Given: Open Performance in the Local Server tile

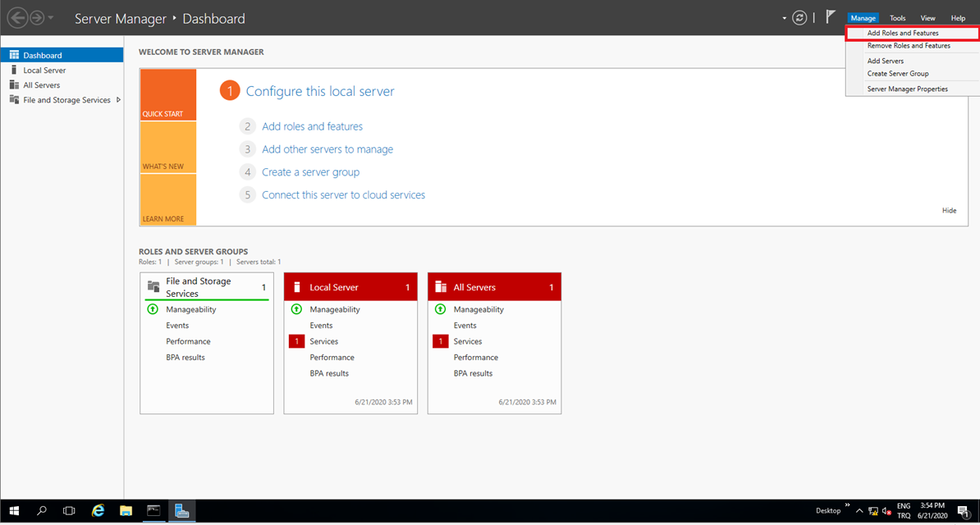Looking at the screenshot, I should tap(332, 358).
